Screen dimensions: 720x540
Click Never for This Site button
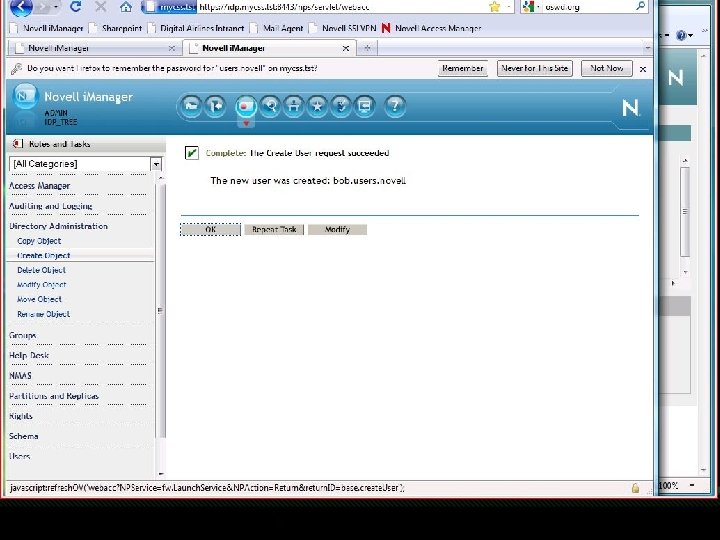534,68
